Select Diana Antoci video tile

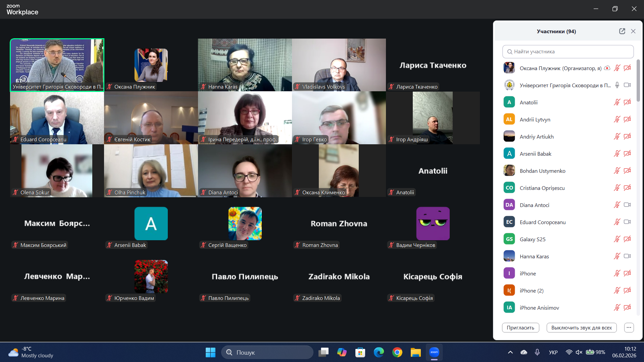click(245, 171)
